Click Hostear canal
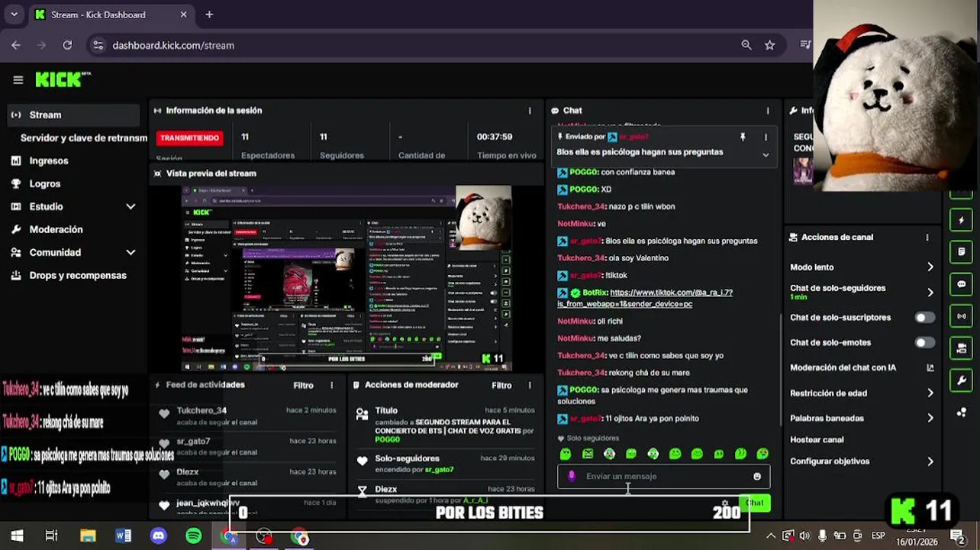The height and width of the screenshot is (550, 980). tap(817, 440)
